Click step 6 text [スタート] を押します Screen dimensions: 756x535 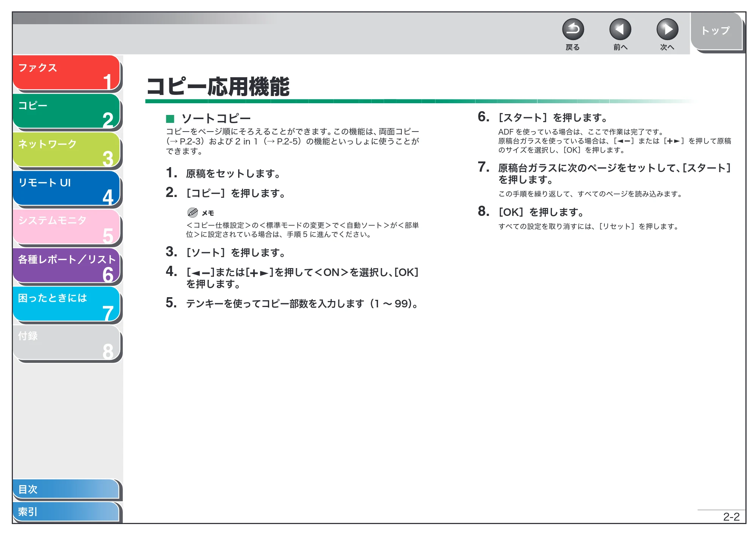(553, 118)
